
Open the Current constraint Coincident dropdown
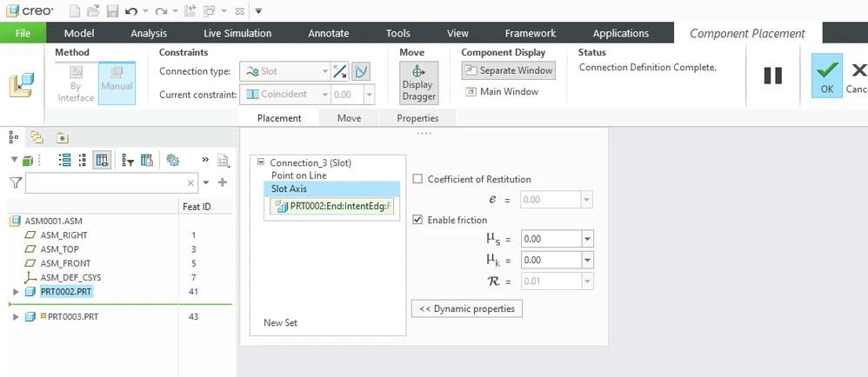[284, 95]
